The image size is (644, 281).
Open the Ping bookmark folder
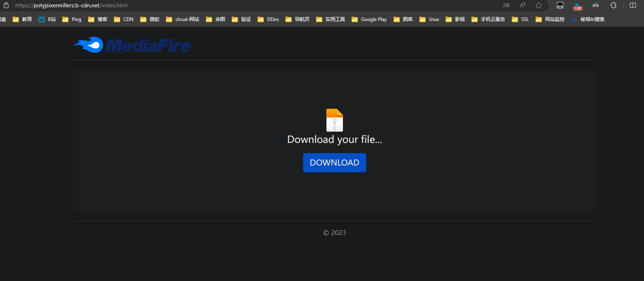pos(72,19)
